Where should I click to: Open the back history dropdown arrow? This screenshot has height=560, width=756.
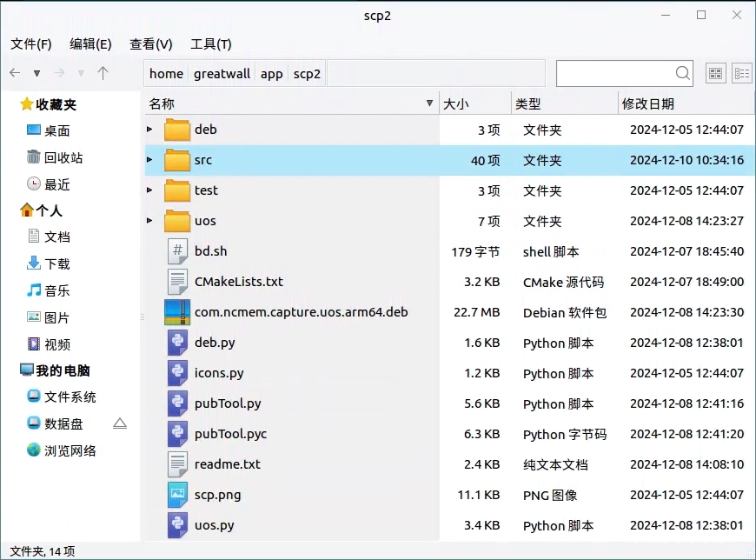pos(36,73)
